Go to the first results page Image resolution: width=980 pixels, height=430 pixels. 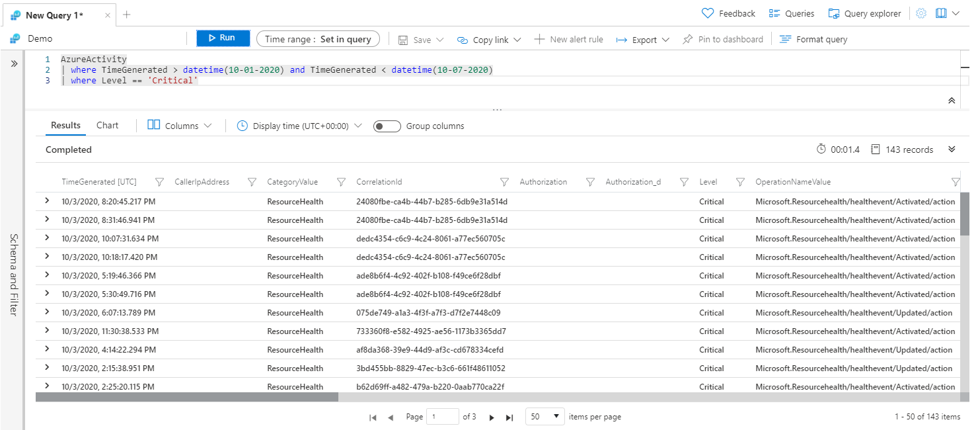tap(373, 417)
